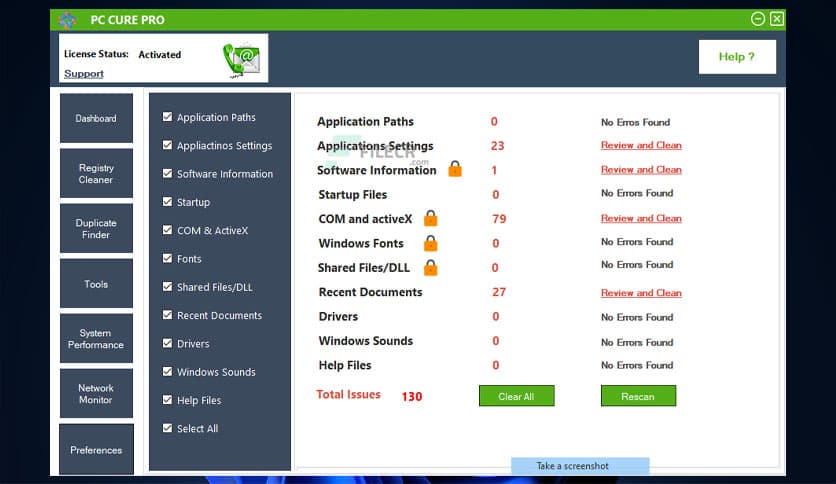Open the Preferences section
836x484 pixels.
[x=96, y=450]
